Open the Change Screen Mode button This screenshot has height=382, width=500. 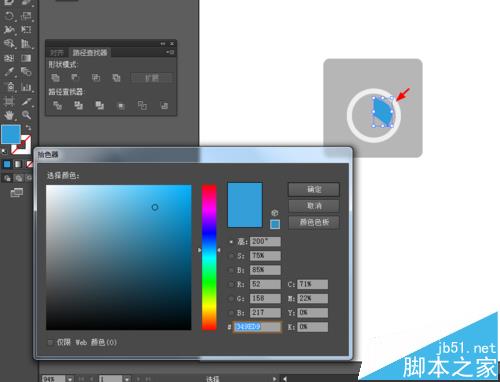(x=17, y=192)
